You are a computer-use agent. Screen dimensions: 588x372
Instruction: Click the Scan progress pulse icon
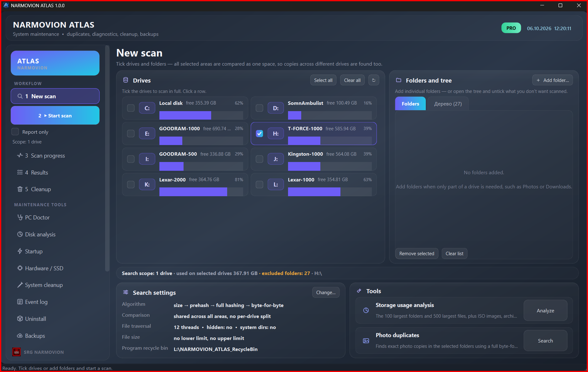pos(20,155)
